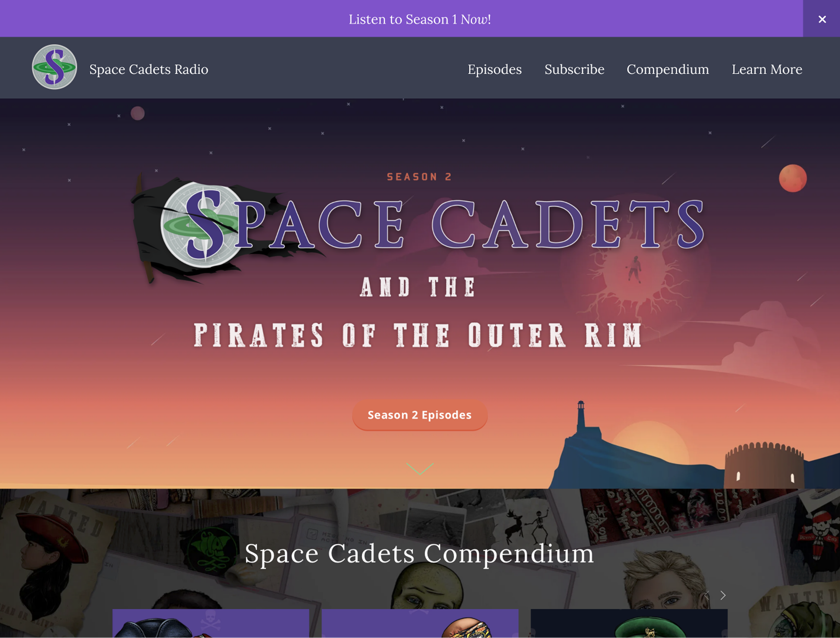Open the Space Cadets Radio home link
Image resolution: width=840 pixels, height=638 pixels.
click(x=149, y=69)
